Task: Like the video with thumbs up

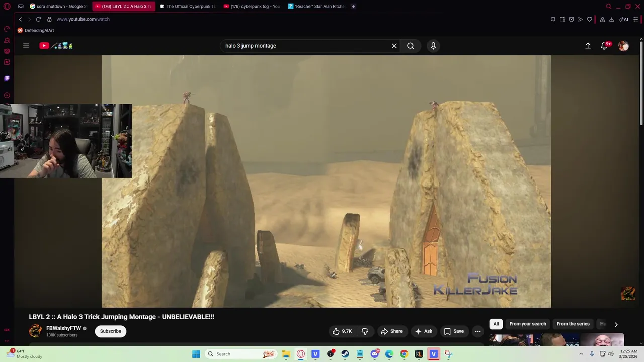Action: pos(342,331)
